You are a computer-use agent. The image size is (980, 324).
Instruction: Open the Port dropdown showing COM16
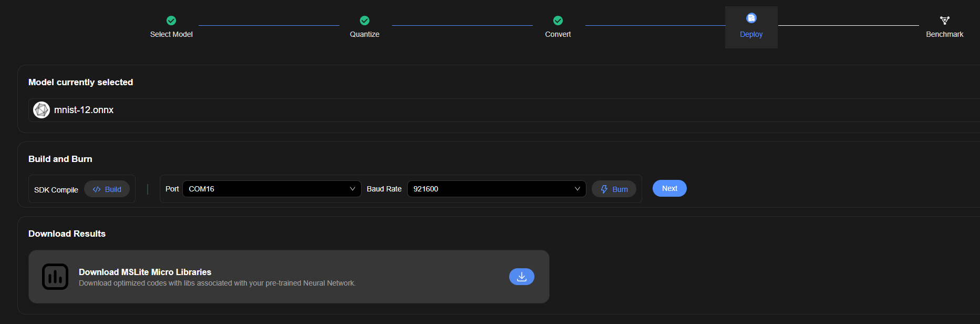point(272,189)
